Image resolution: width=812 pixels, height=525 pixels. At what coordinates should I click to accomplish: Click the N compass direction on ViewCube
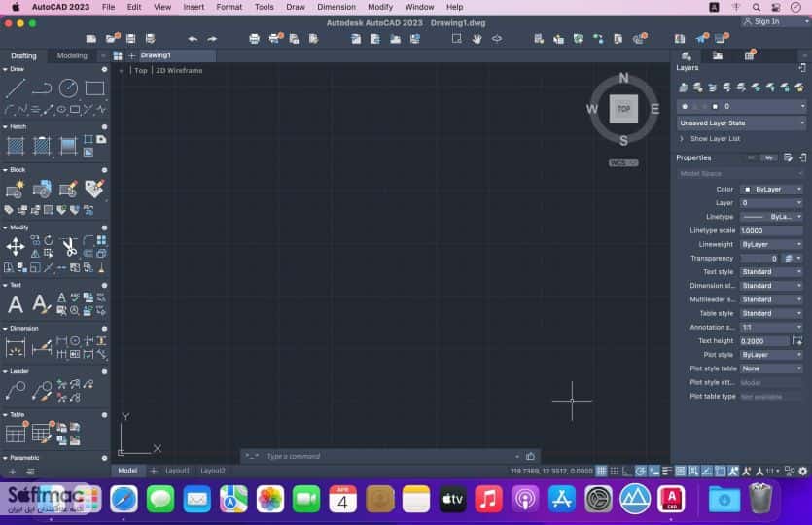point(623,78)
